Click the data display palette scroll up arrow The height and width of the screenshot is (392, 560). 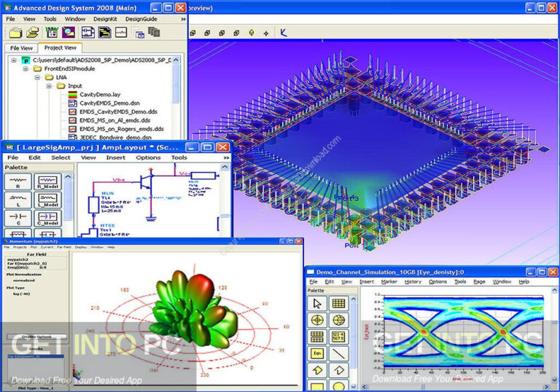click(353, 299)
